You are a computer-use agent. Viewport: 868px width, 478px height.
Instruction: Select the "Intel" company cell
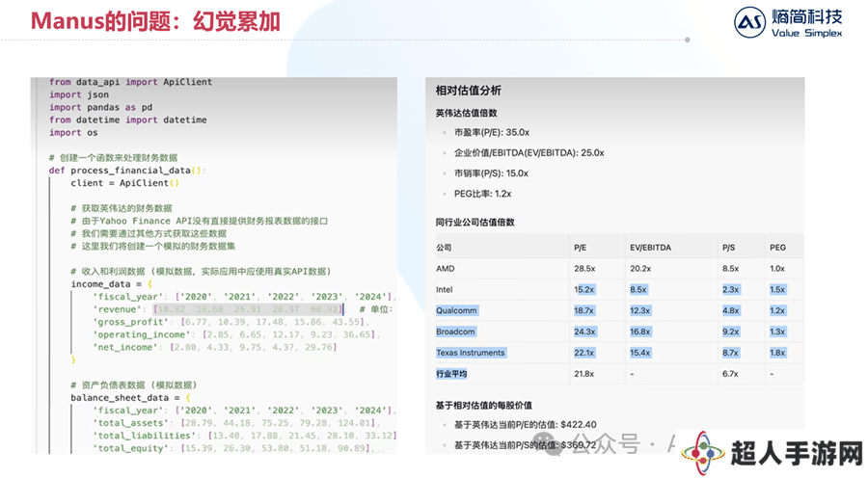(x=444, y=289)
